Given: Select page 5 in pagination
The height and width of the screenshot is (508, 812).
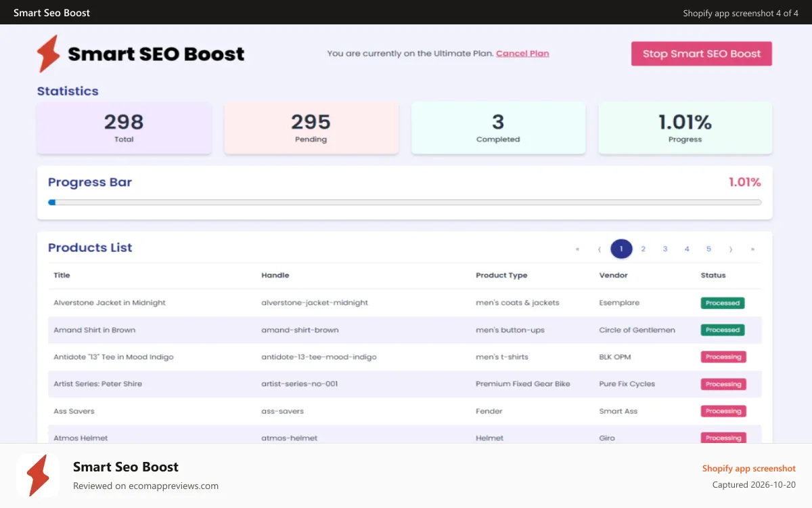Looking at the screenshot, I should click(x=708, y=249).
